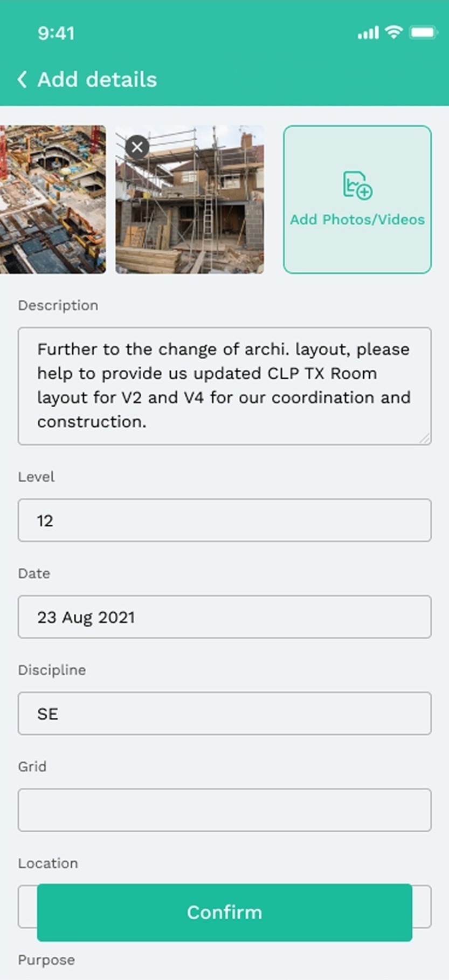Remove the scaffolded house photo with X
The width and height of the screenshot is (449, 980).
(x=137, y=147)
